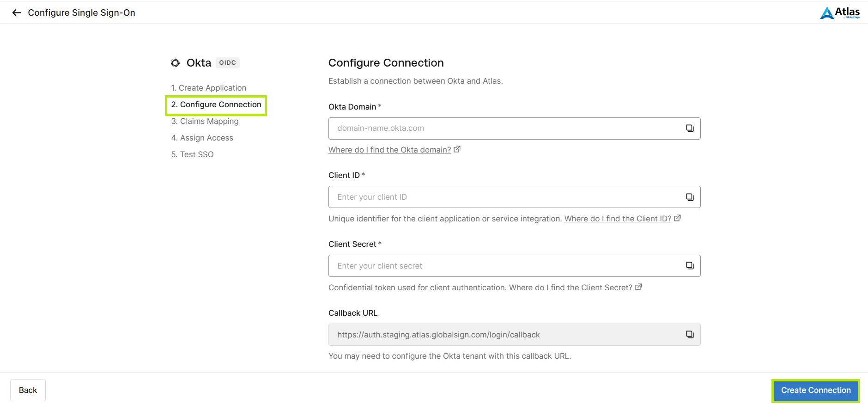Image resolution: width=868 pixels, height=404 pixels.
Task: Open 'Where do I find the Client ID?' link
Action: (x=618, y=219)
